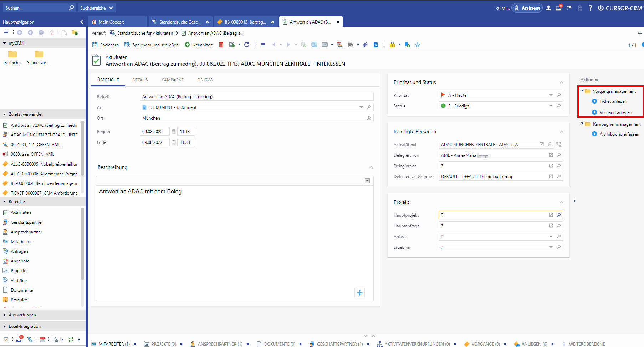The height and width of the screenshot is (347, 644).
Task: Collapse the Vorgangsmanagement tree folder
Action: click(582, 91)
